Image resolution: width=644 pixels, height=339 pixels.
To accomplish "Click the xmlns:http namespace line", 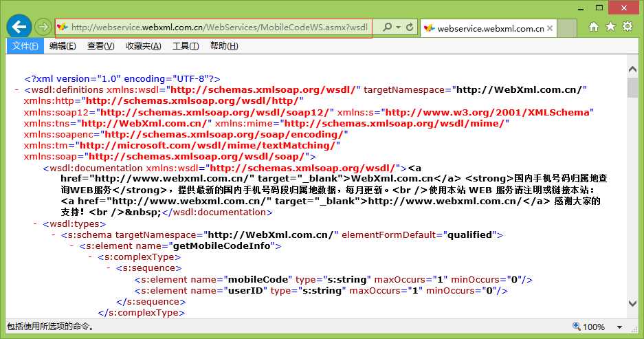I will (x=164, y=101).
